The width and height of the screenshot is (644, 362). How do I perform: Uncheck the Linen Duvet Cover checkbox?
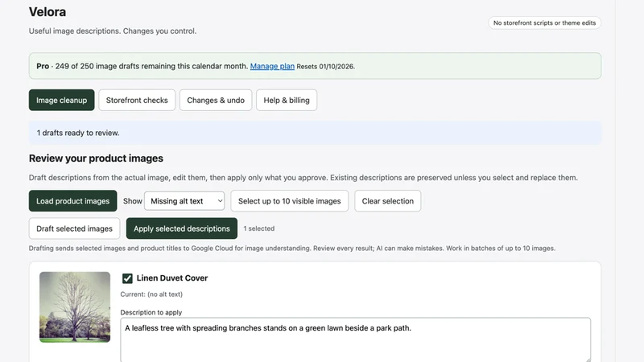coord(127,278)
